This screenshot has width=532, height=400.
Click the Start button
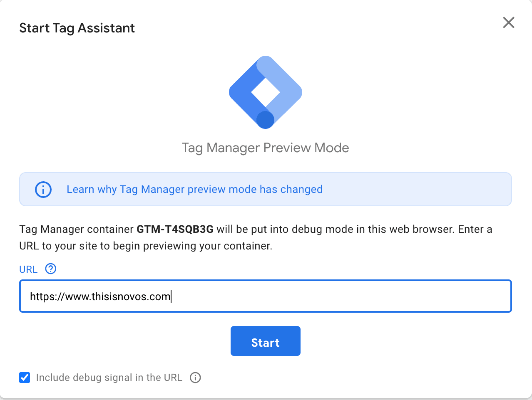pyautogui.click(x=266, y=341)
